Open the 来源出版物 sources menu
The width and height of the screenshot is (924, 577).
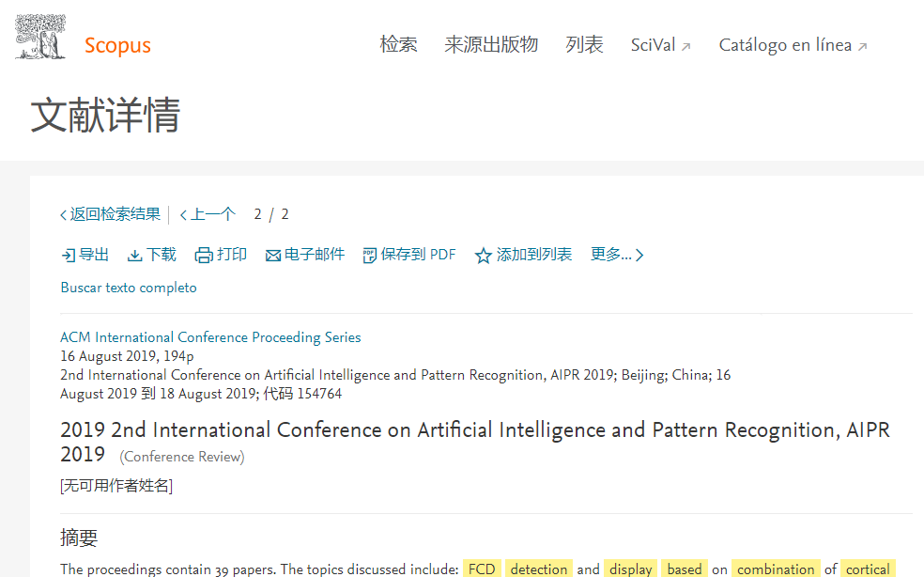tap(491, 45)
